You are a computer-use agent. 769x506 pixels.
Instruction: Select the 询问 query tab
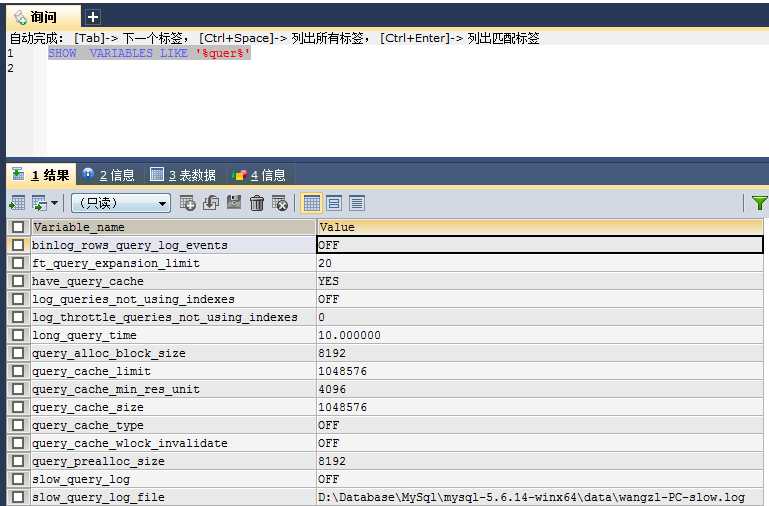pyautogui.click(x=43, y=17)
